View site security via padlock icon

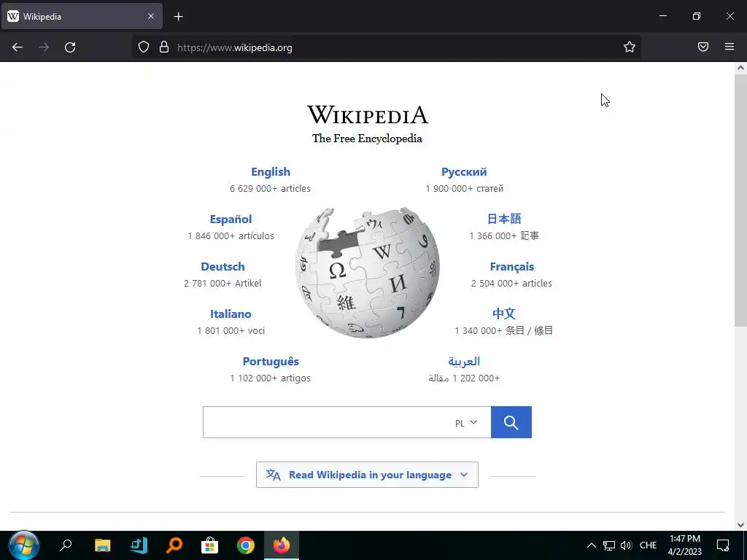[164, 47]
